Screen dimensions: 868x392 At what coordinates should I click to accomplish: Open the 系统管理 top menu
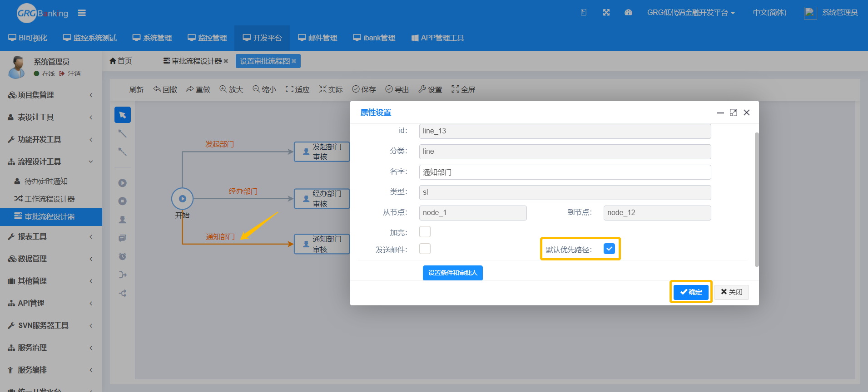[x=152, y=38]
